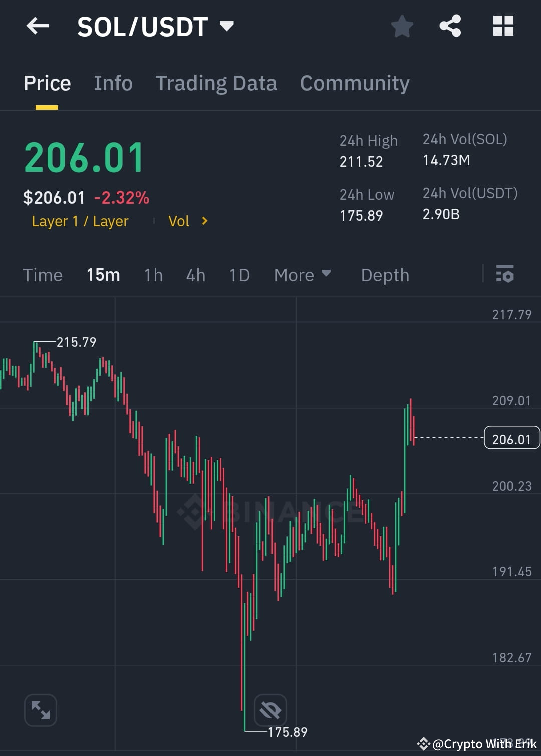Screen dimensions: 541x756
Task: Add SOL/USDT to favorites via star icon
Action: pos(402,26)
